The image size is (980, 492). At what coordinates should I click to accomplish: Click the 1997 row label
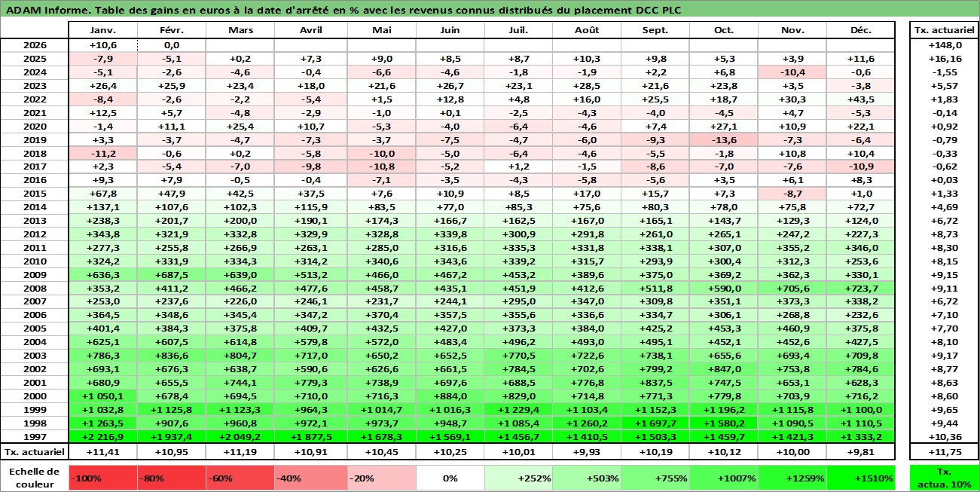35,437
